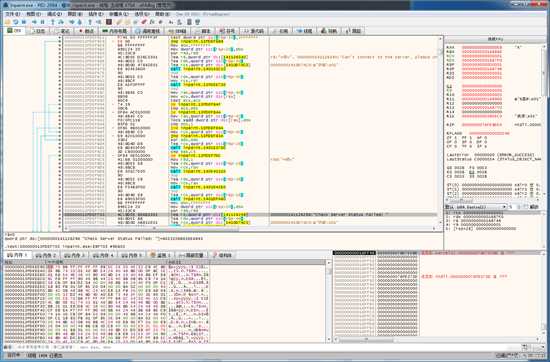550x362 pixels.
Task: Open the calling convention dropdown in registers panel
Action: (x=476, y=207)
